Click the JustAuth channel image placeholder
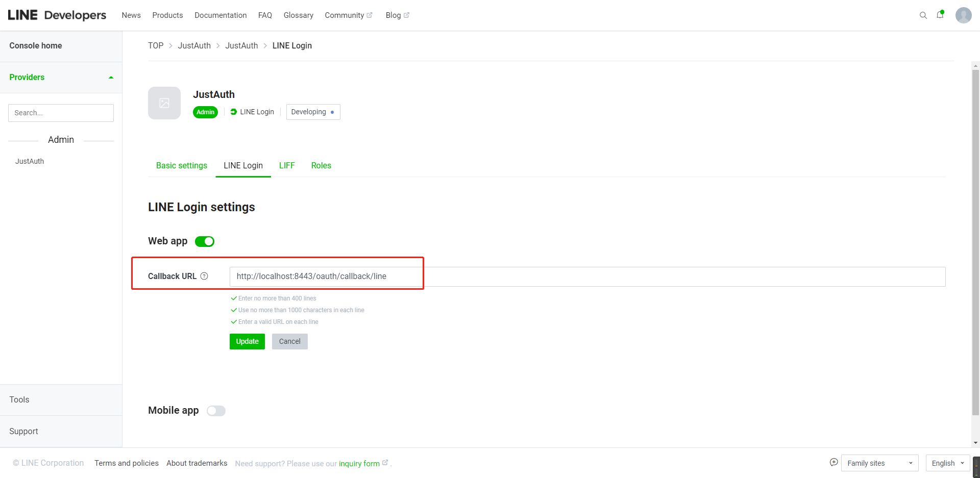The height and width of the screenshot is (478, 980). 164,103
